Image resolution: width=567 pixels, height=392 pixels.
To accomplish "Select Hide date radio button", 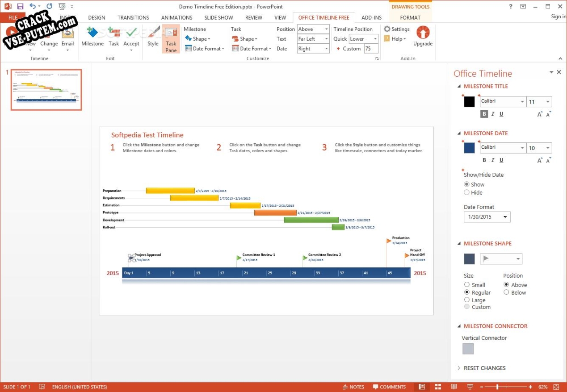I will 467,192.
